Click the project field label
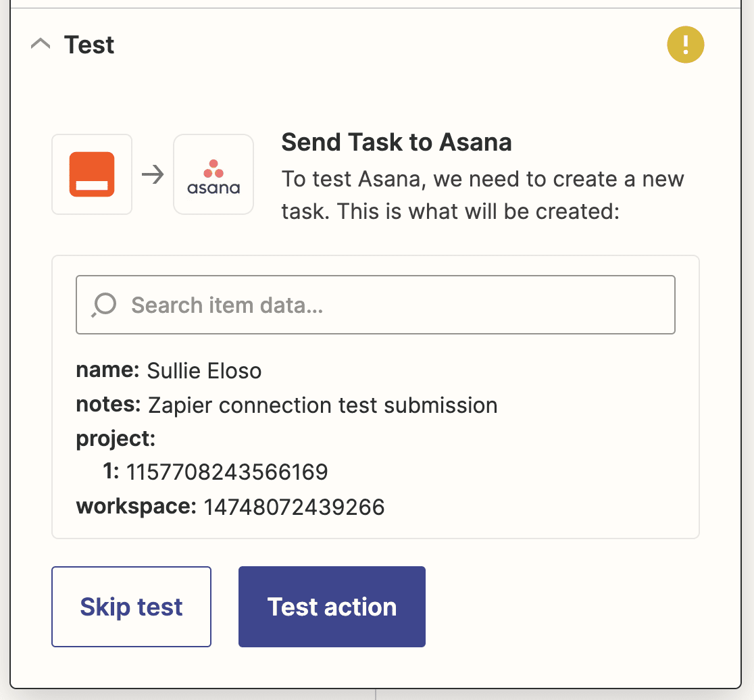754x700 pixels. click(x=116, y=439)
